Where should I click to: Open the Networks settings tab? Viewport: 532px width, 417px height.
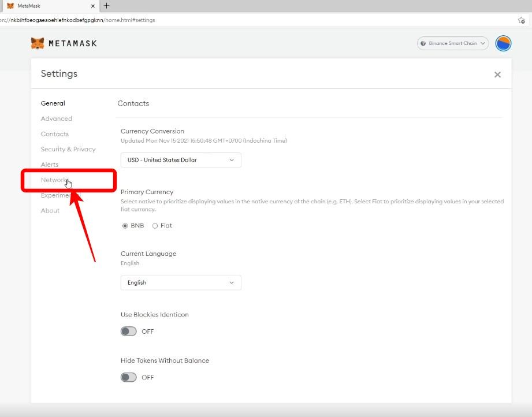55,180
